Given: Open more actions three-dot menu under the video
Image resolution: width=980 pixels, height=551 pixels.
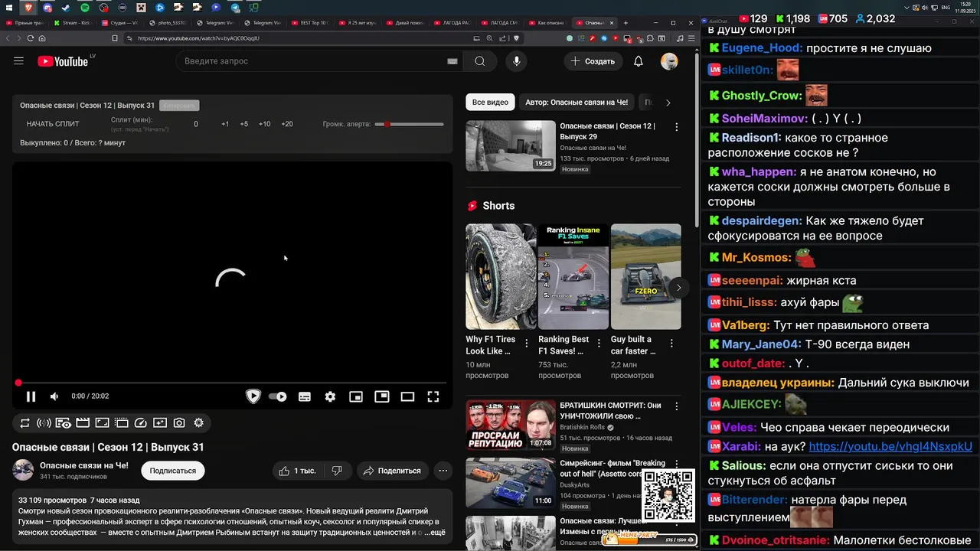Looking at the screenshot, I should tap(443, 471).
